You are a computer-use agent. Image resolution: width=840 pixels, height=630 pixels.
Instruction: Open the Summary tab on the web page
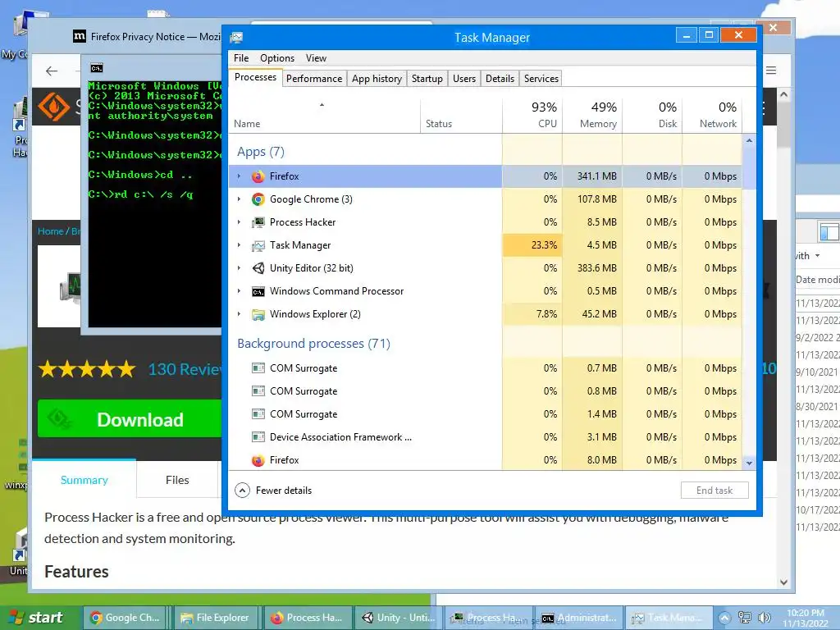coord(84,480)
